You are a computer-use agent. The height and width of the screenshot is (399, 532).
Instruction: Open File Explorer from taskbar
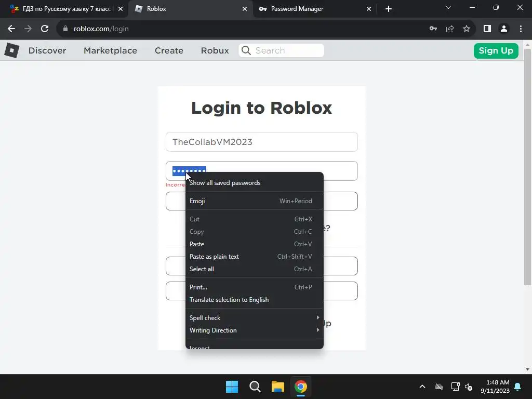point(277,387)
